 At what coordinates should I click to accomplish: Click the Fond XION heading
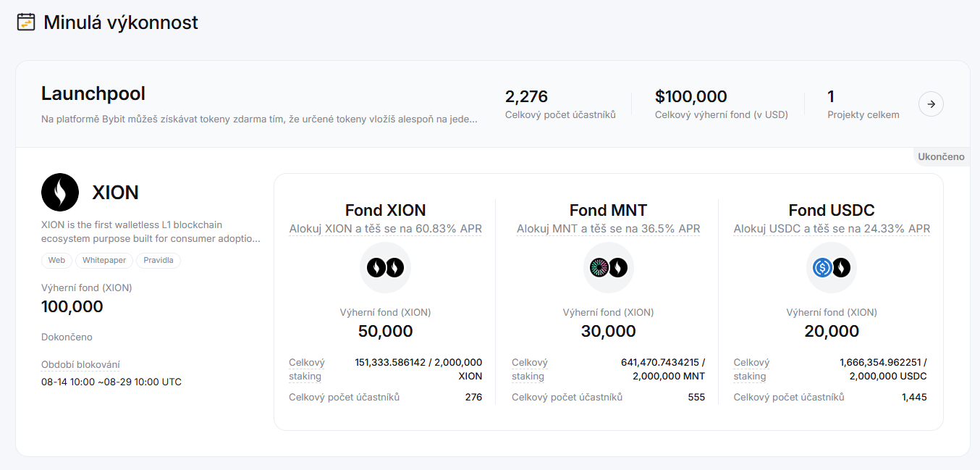click(385, 211)
